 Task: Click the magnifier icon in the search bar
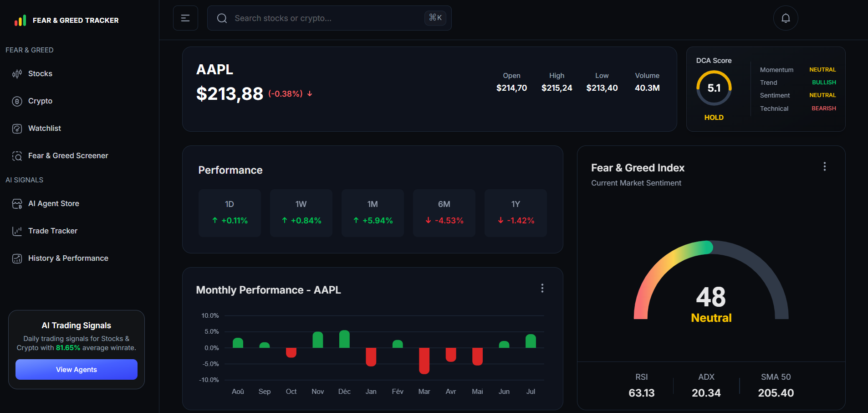pos(222,18)
